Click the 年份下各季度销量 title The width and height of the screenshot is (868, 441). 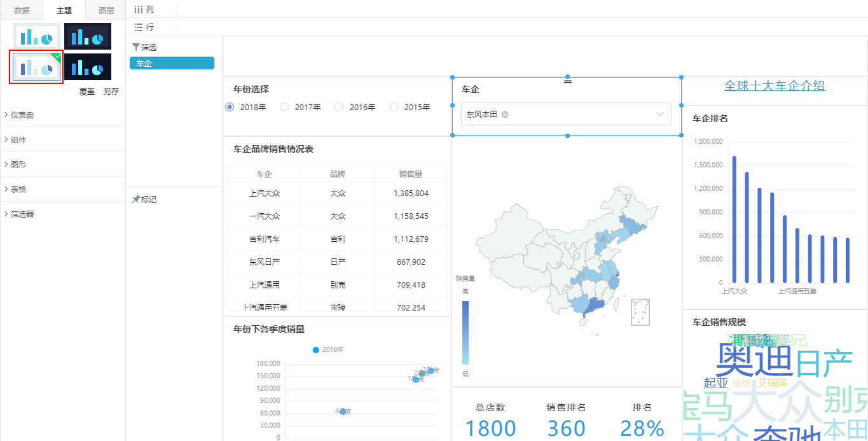click(269, 329)
